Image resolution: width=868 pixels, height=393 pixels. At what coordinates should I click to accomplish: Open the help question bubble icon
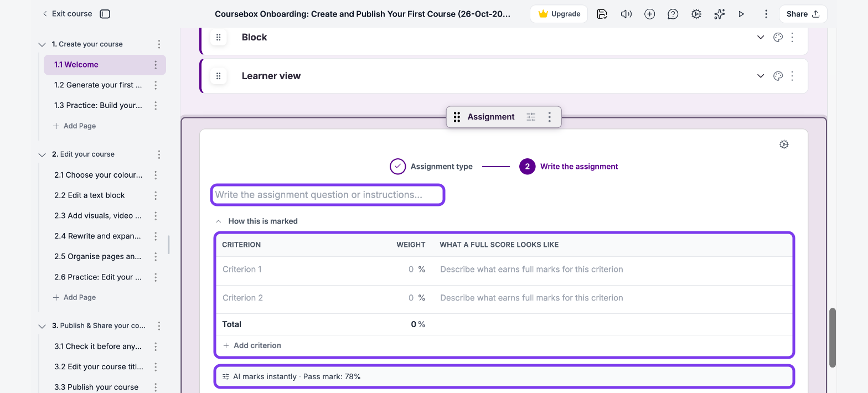673,14
